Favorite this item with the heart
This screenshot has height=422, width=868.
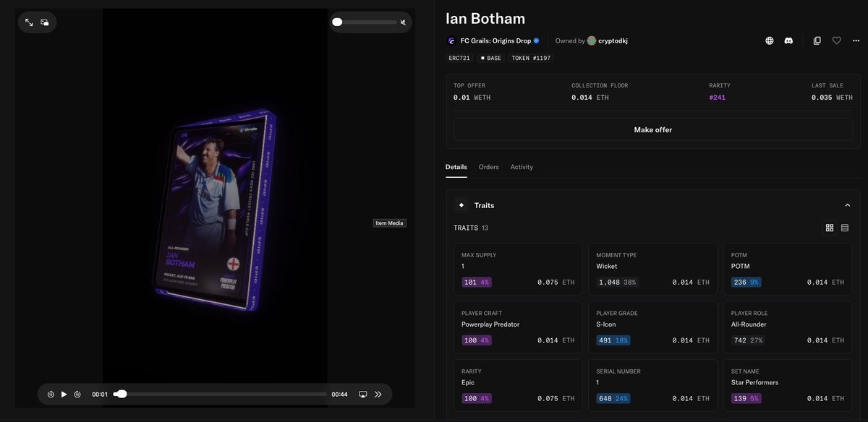836,40
